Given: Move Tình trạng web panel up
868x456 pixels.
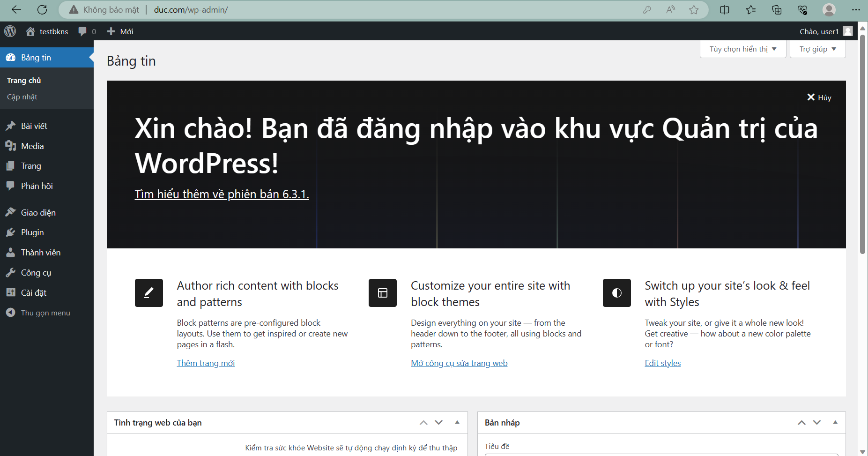Looking at the screenshot, I should click(423, 423).
